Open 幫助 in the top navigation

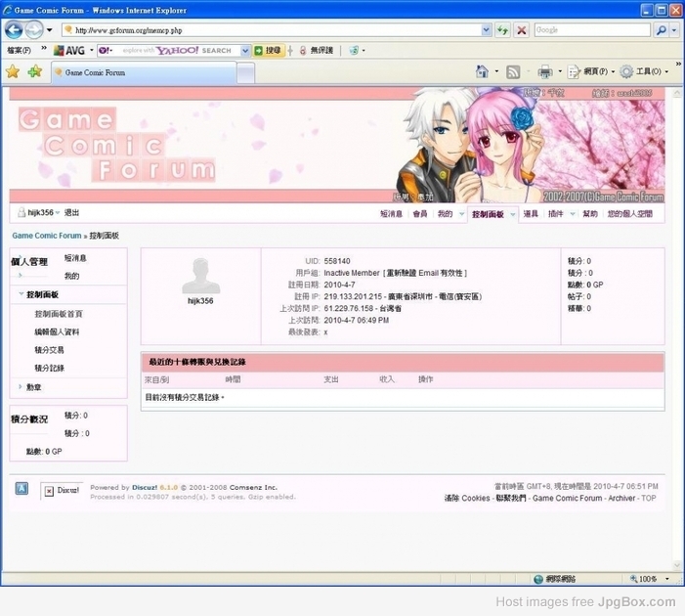click(x=590, y=214)
